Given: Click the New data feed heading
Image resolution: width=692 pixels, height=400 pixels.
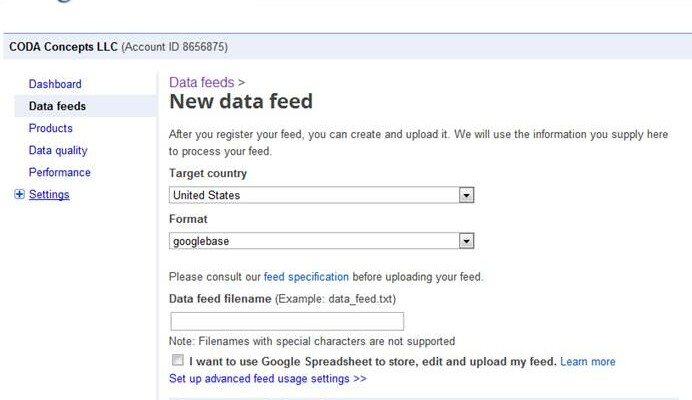Looking at the screenshot, I should [241, 102].
